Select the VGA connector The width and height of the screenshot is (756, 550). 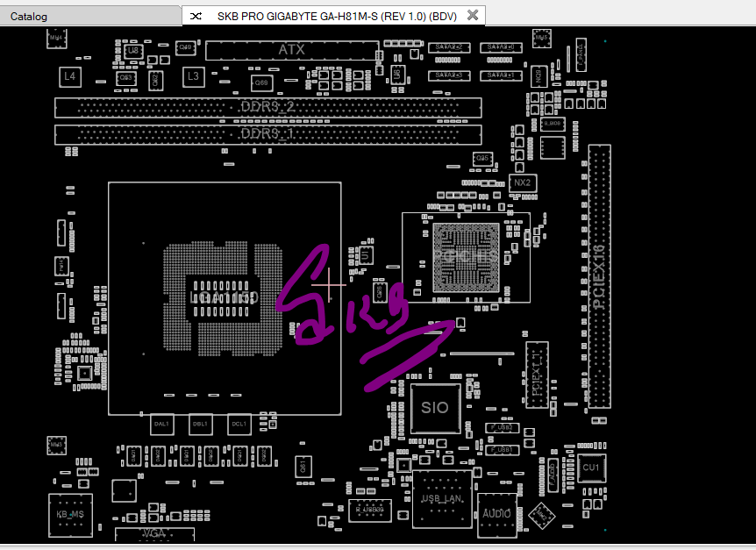click(x=154, y=534)
